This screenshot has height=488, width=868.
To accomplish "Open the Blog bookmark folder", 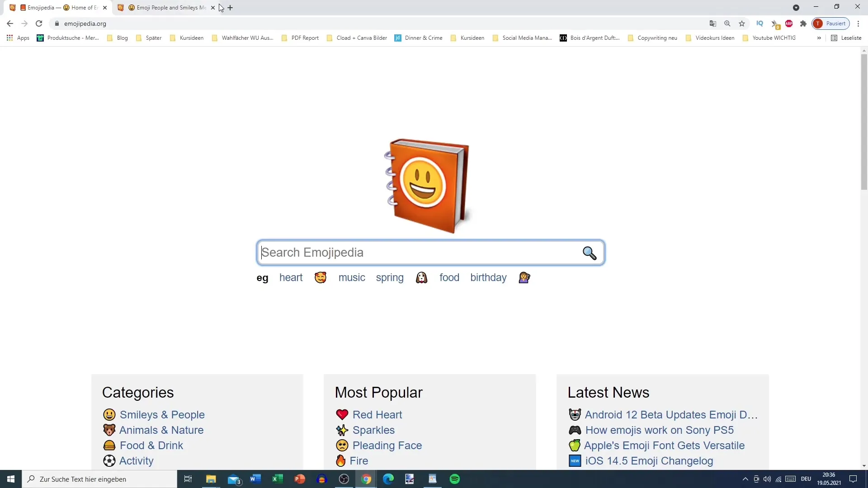I will (118, 38).
